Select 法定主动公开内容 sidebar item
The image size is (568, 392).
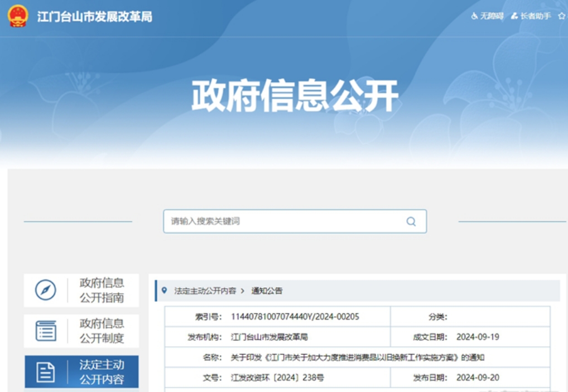pos(81,372)
